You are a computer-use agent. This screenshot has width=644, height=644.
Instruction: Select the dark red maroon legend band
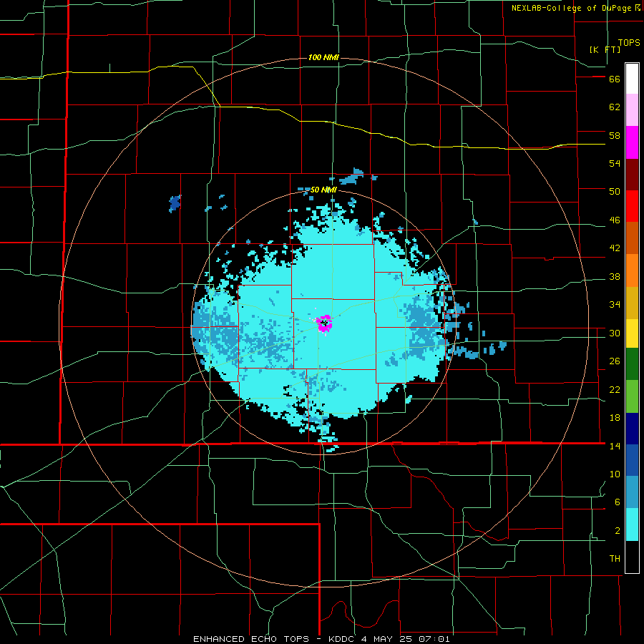click(x=632, y=175)
